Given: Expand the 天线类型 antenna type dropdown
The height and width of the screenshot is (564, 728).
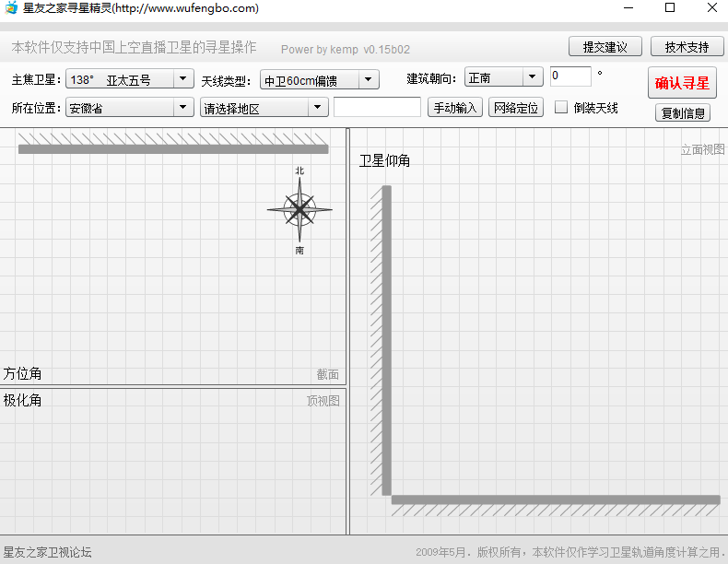Looking at the screenshot, I should pyautogui.click(x=319, y=80).
